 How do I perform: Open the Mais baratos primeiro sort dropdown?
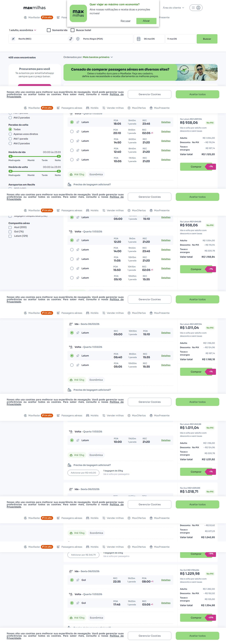(98, 57)
